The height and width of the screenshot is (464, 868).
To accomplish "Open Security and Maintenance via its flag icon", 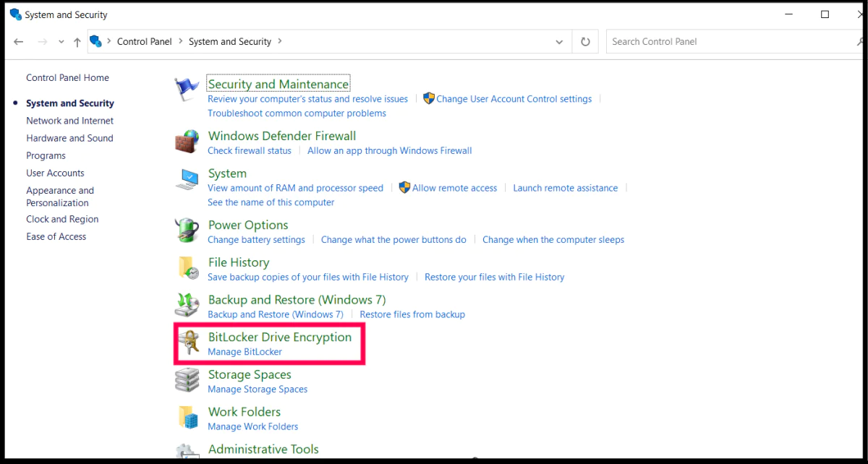I will (x=187, y=87).
